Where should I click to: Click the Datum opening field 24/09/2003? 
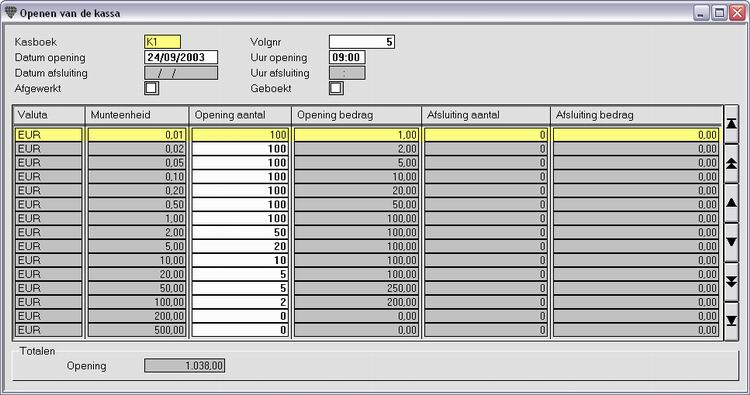pos(181,57)
